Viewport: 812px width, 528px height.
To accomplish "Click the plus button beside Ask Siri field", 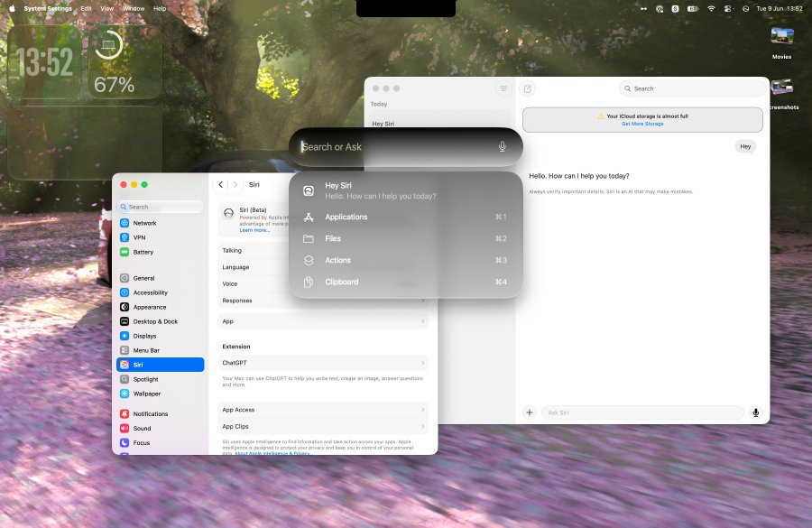I will 530,412.
